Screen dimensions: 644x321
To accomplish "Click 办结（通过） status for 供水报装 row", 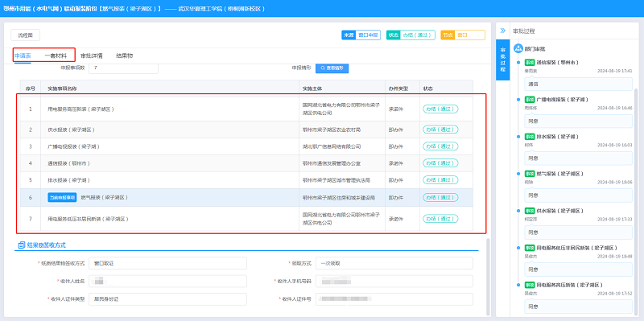I will pyautogui.click(x=440, y=130).
